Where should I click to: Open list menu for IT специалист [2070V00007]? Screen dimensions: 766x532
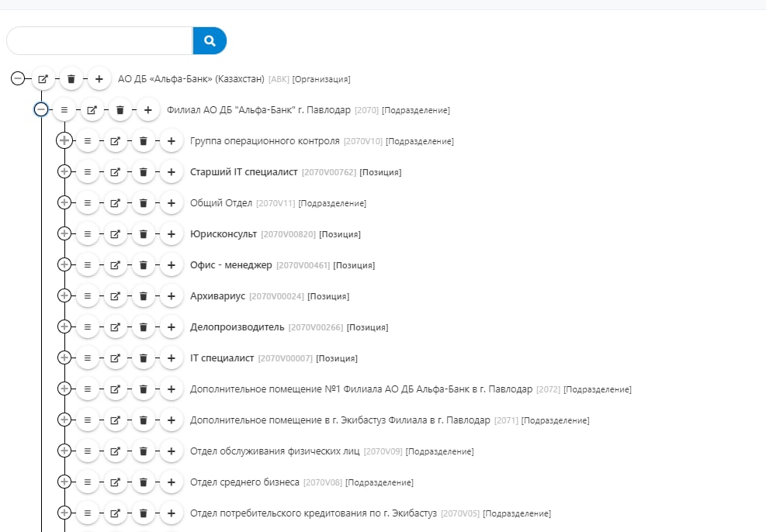point(88,358)
